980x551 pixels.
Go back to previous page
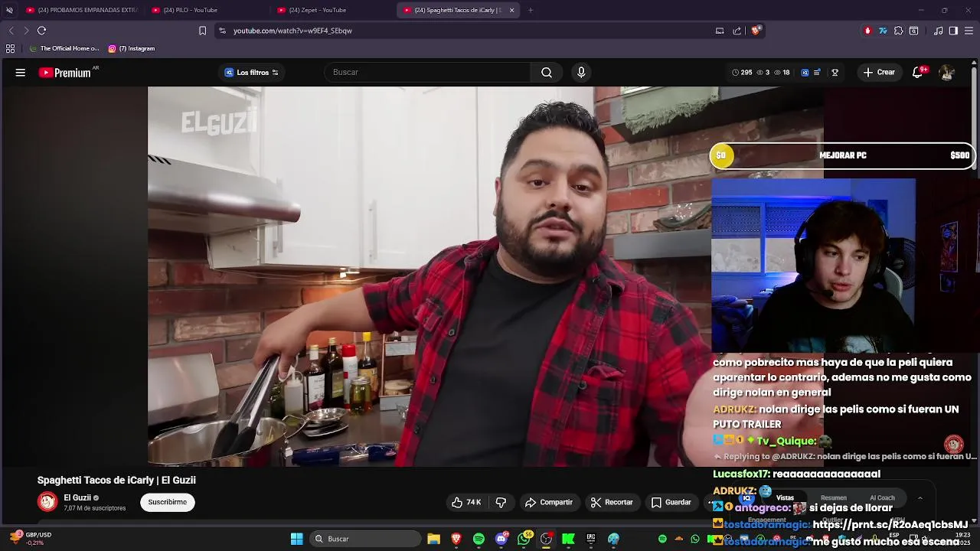pyautogui.click(x=11, y=31)
